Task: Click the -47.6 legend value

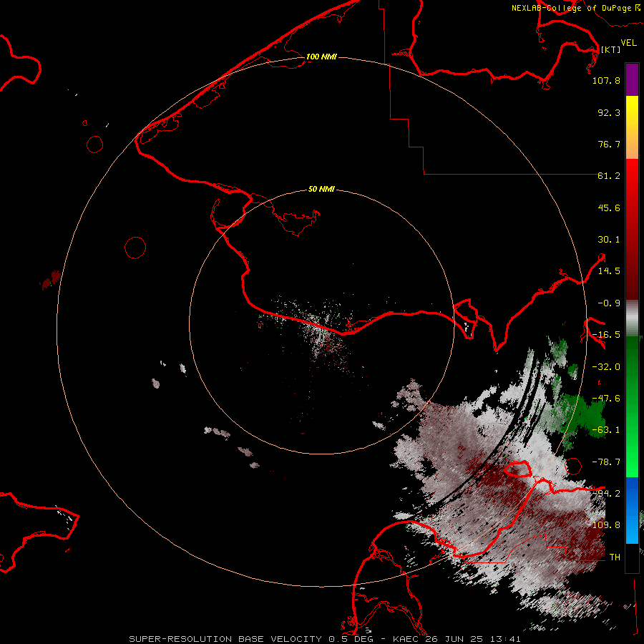Action: coord(606,399)
